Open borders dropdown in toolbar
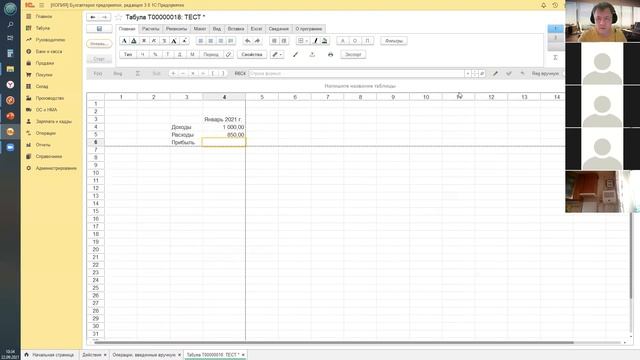The height and width of the screenshot is (360, 640). [302, 41]
